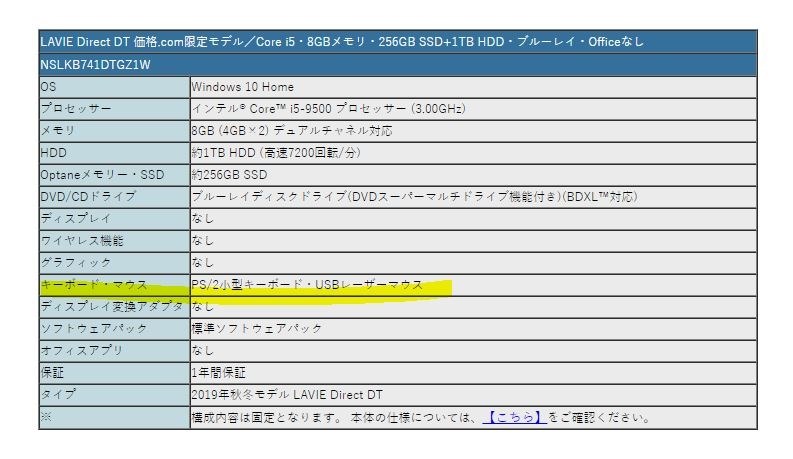Viewport: 793px width, 459px height.
Task: Select なし in the ディスプレイ row
Action: 202,219
